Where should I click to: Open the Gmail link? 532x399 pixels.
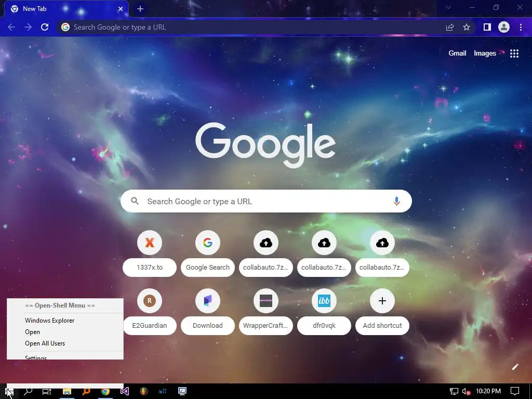[x=457, y=54]
